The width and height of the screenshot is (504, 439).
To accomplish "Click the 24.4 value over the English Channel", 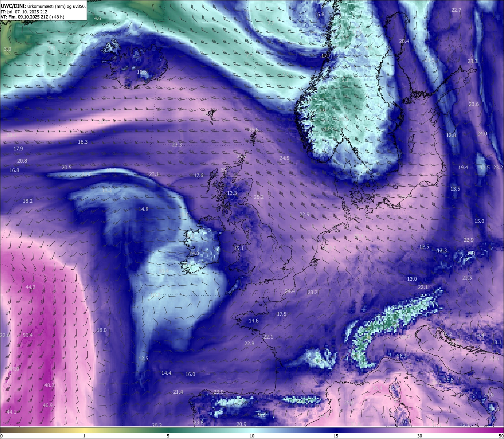I will 290,291.
